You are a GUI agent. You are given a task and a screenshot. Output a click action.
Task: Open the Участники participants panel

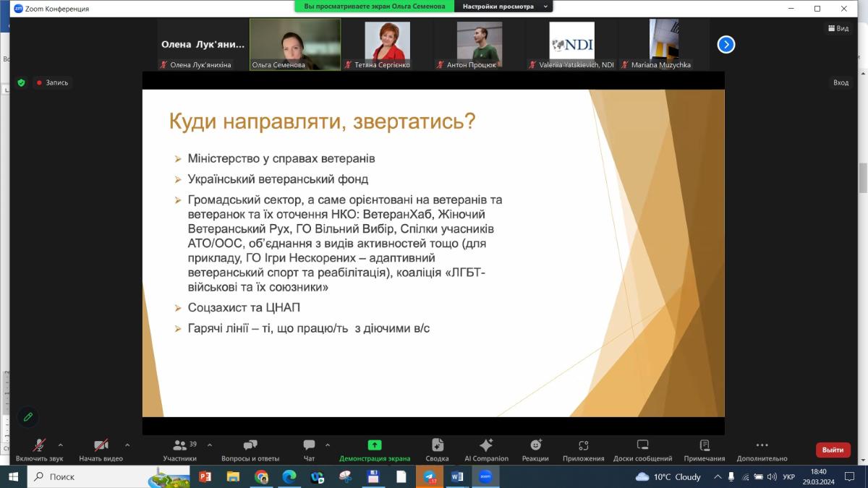[x=179, y=450]
